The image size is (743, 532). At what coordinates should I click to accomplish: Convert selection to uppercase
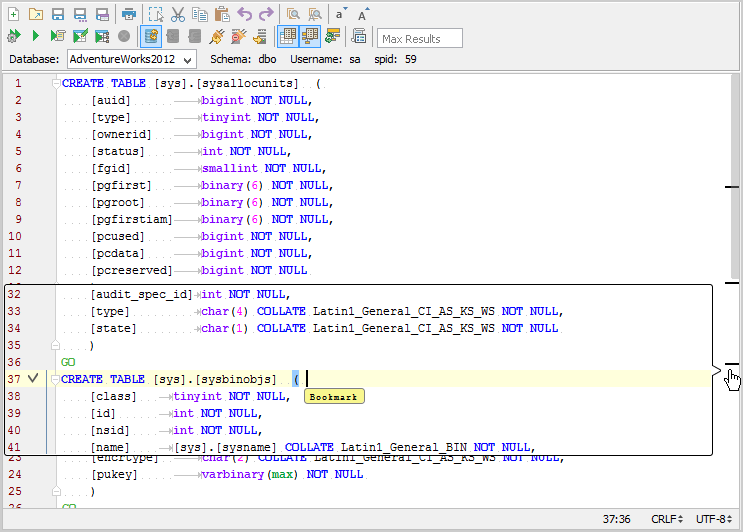coord(363,14)
